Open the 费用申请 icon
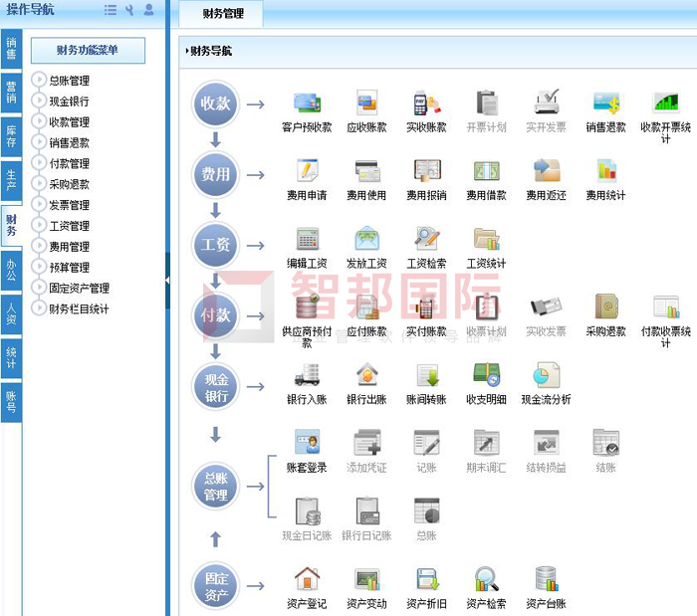This screenshot has height=616, width=697. [306, 170]
